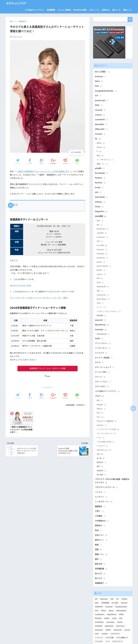Click the MagicMouse tag
138x644 pixels.
coord(111,614)
